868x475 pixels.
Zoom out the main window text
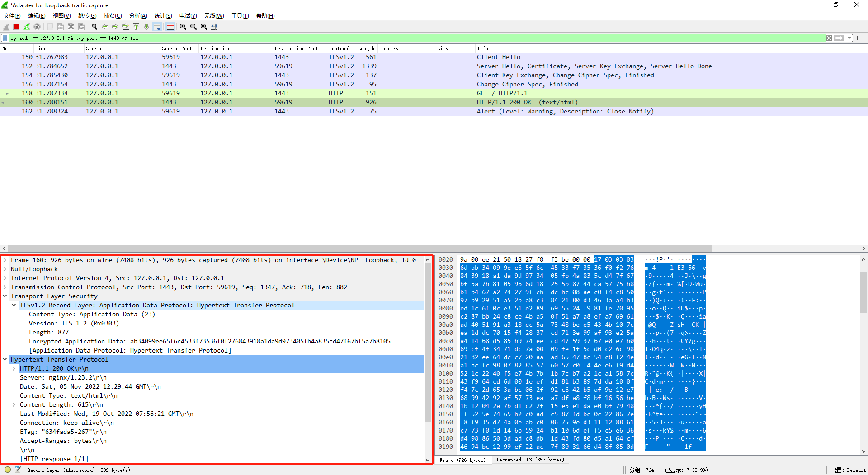193,27
